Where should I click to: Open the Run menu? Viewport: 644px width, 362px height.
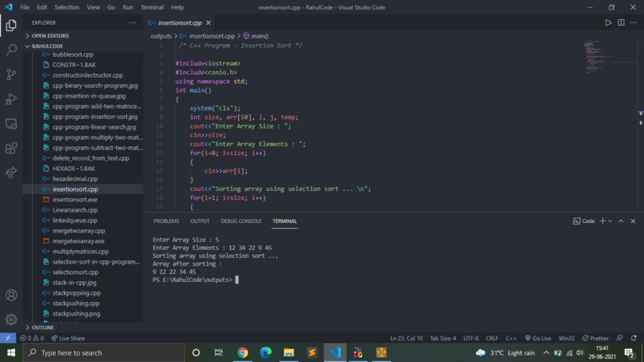coord(128,7)
